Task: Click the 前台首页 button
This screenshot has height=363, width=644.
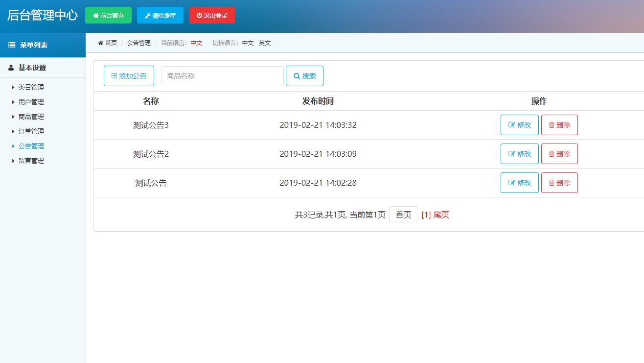Action: (109, 15)
